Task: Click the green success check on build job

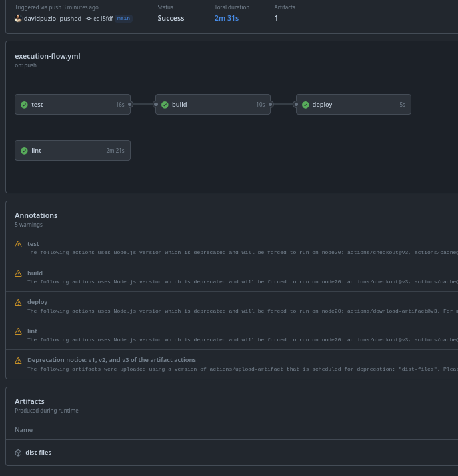Action: pos(165,105)
